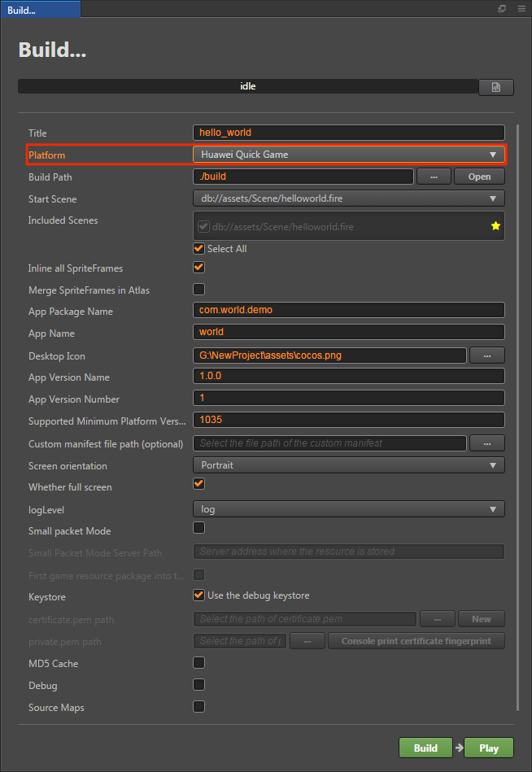Image resolution: width=532 pixels, height=772 pixels.
Task: Open the panel hamburger menu
Action: (x=521, y=8)
